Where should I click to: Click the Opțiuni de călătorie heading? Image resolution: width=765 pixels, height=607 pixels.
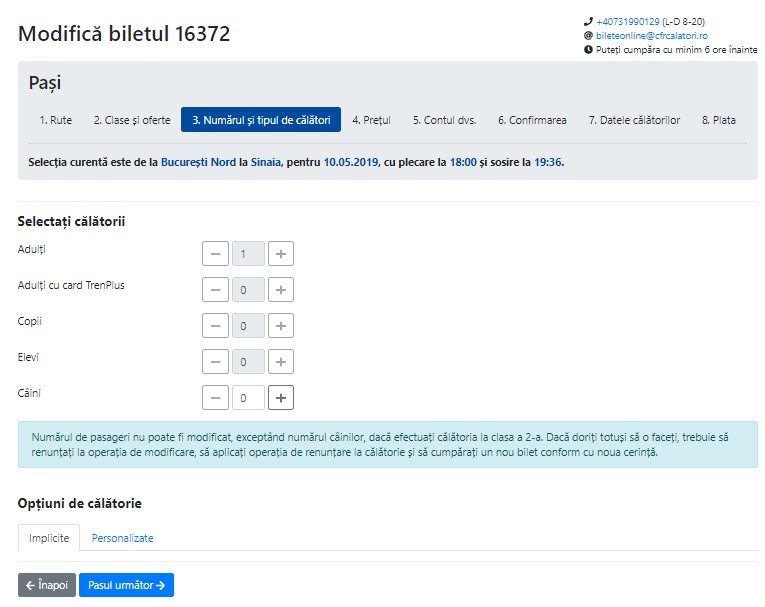point(80,504)
